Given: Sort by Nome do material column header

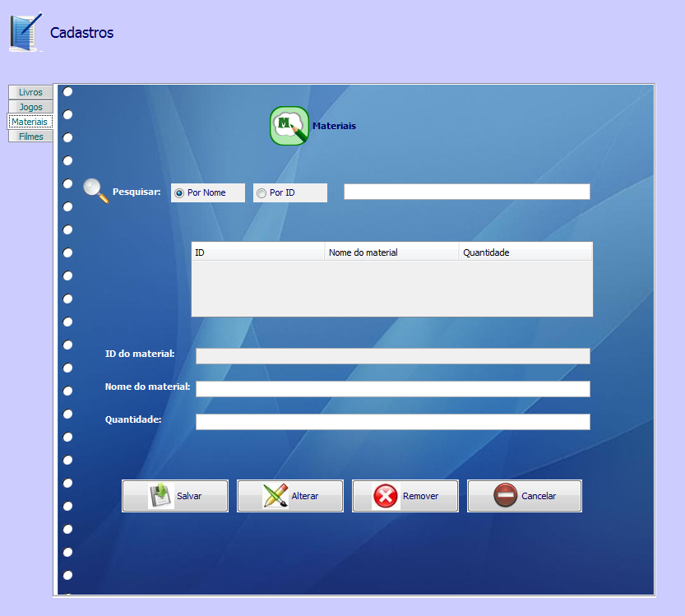Looking at the screenshot, I should tap(392, 252).
